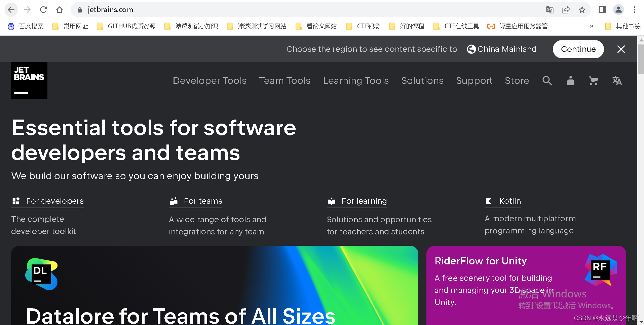Click the JetBrains logo
Image resolution: width=644 pixels, height=325 pixels.
29,80
